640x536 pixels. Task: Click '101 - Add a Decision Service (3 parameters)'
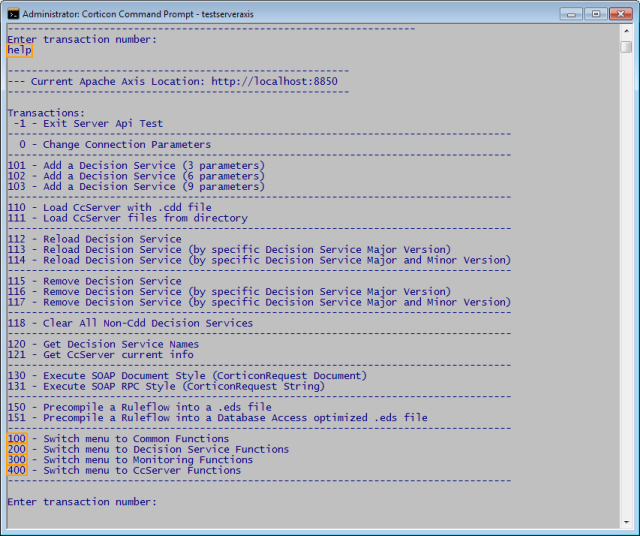tap(136, 165)
